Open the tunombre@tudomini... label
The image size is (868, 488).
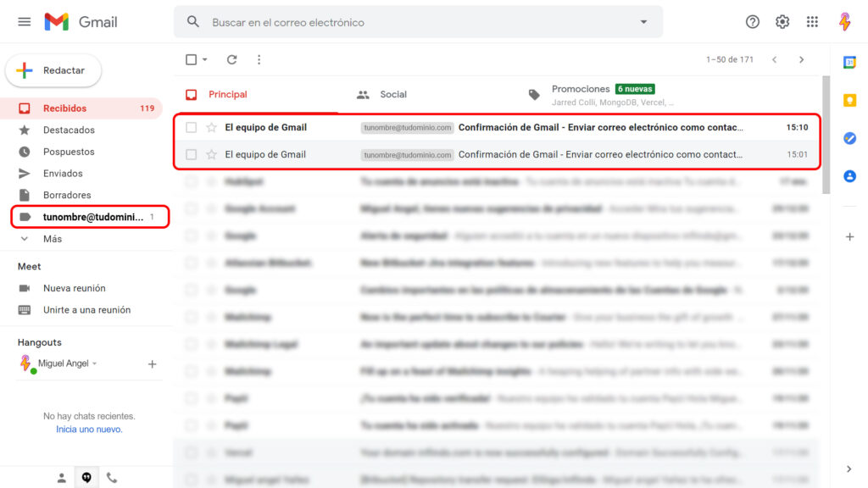(x=90, y=217)
